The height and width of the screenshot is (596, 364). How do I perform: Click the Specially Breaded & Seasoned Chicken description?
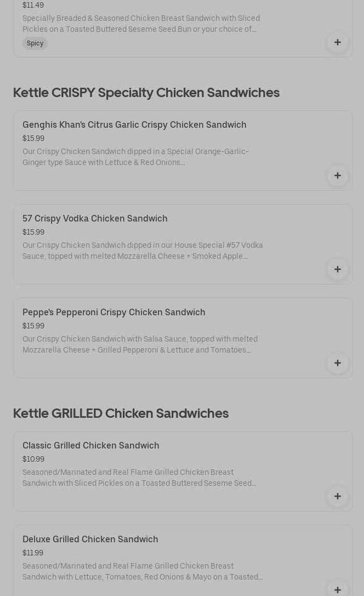141,24
